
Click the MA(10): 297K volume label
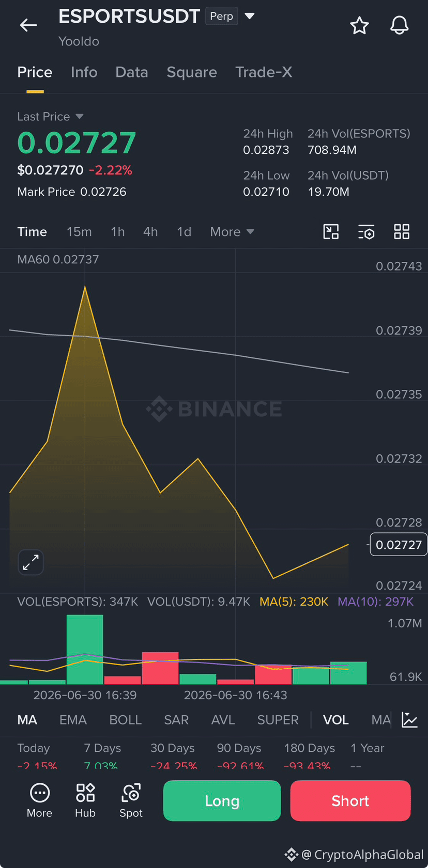(376, 602)
